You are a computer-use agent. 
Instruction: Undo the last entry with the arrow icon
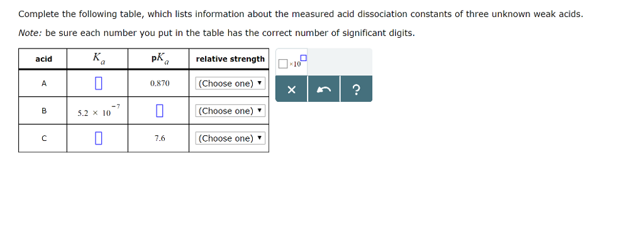point(324,89)
